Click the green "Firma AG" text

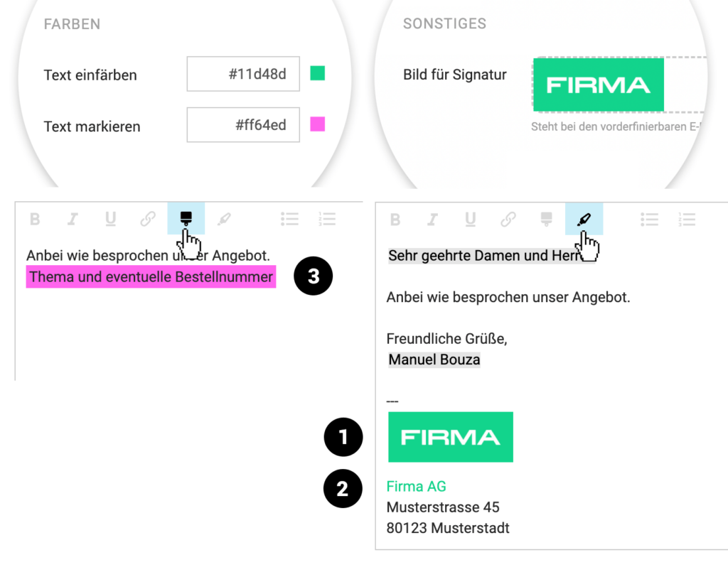click(x=416, y=487)
